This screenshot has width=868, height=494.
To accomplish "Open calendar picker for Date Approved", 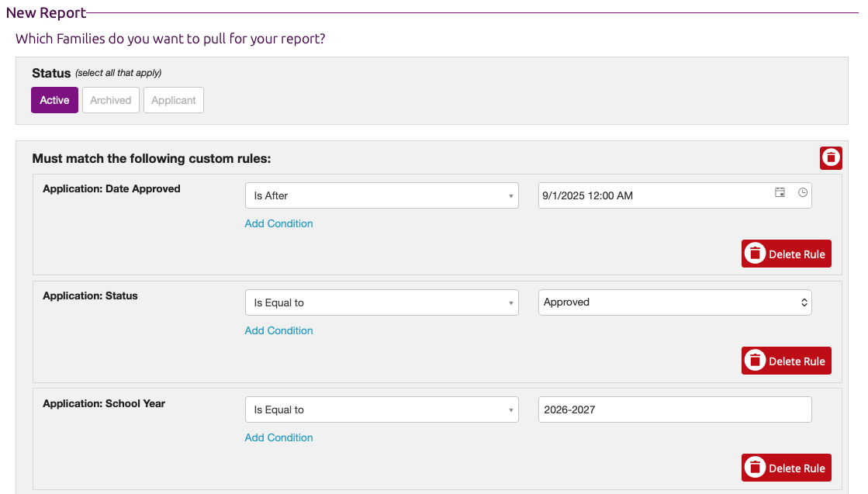I will pyautogui.click(x=780, y=193).
